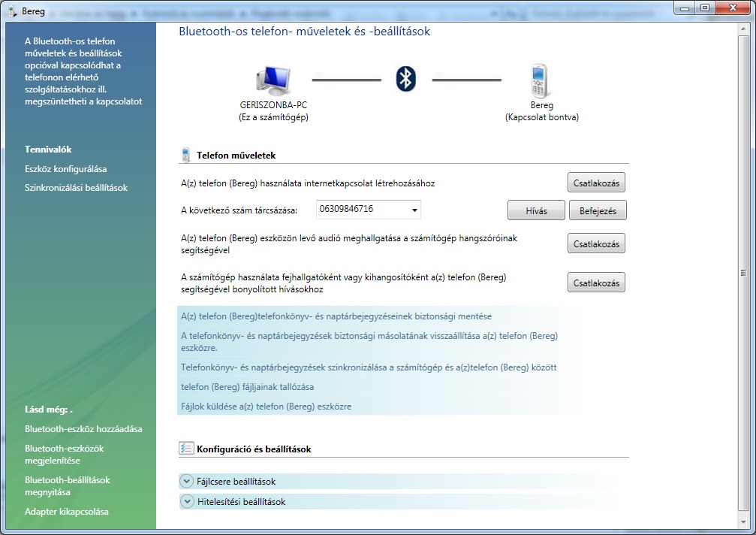
Task: Click the Befejezés button
Action: point(598,210)
